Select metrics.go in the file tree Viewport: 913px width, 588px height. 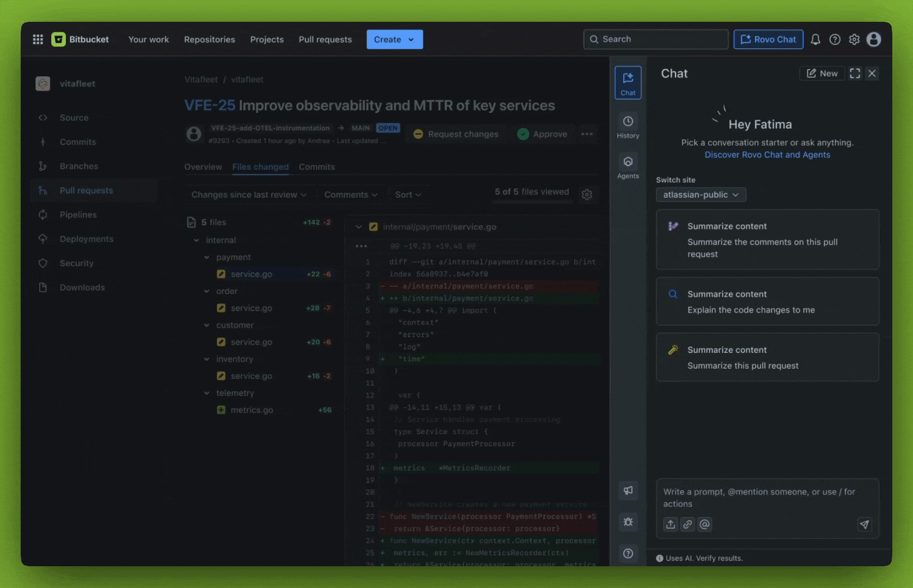pos(252,410)
